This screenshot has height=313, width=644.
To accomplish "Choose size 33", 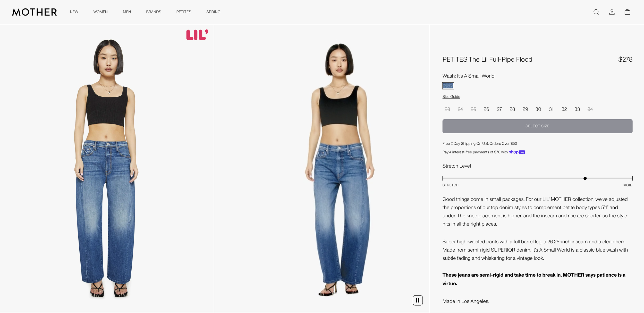I will (x=577, y=109).
